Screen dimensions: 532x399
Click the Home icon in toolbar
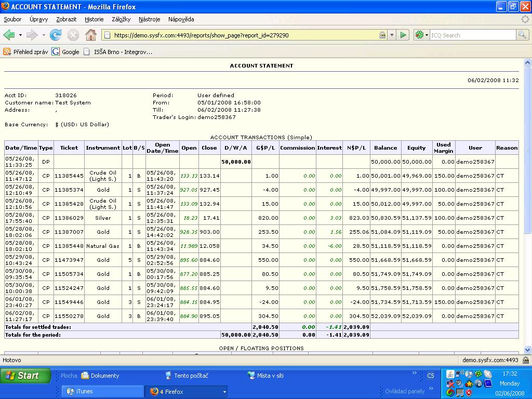[91, 35]
